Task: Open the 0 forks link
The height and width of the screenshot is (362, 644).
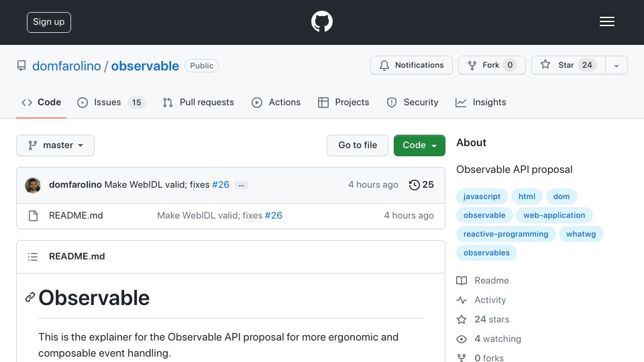Action: [x=480, y=358]
